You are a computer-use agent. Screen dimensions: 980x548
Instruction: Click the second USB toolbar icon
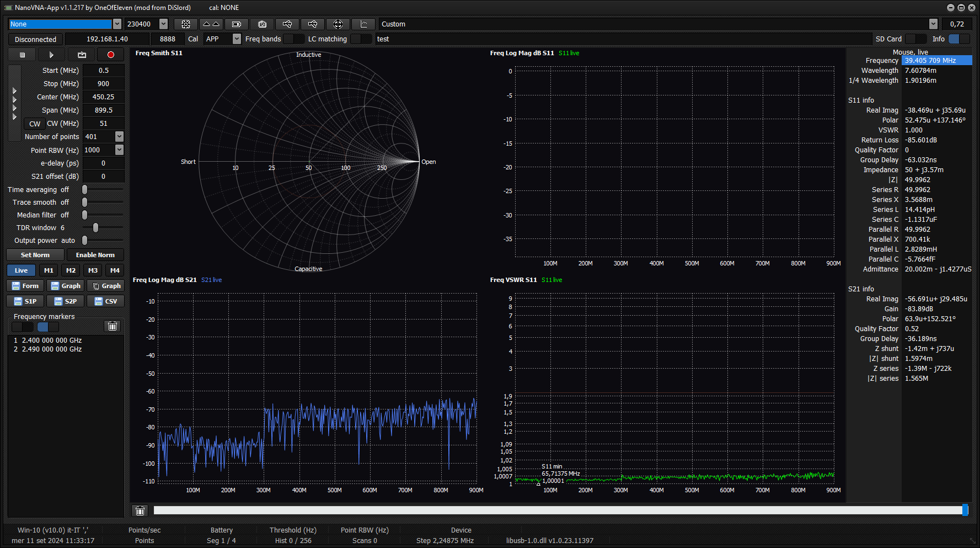pyautogui.click(x=313, y=24)
